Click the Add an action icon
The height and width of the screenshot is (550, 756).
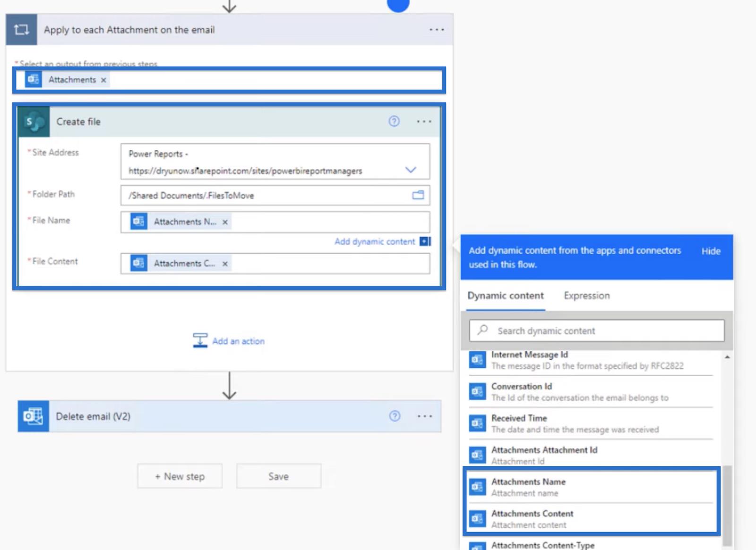tap(200, 340)
